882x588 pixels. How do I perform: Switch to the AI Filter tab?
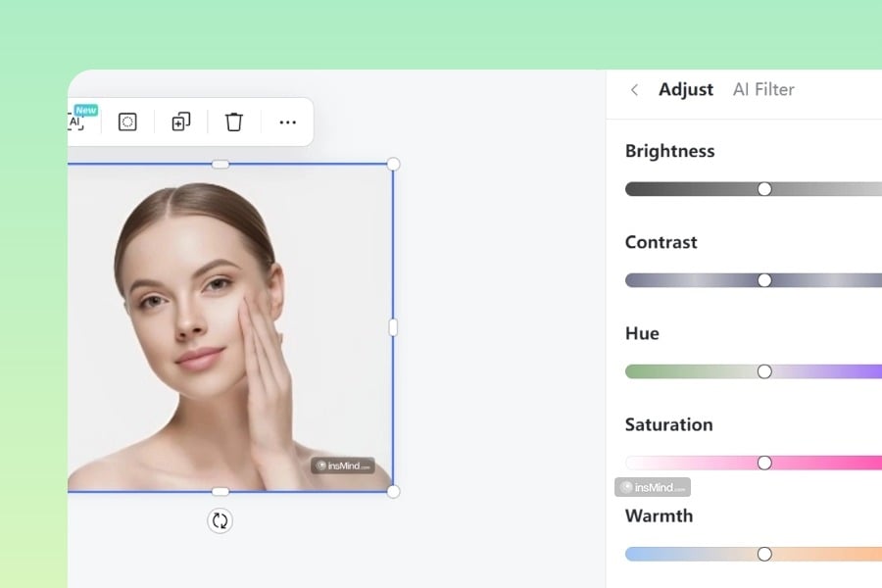click(x=763, y=89)
